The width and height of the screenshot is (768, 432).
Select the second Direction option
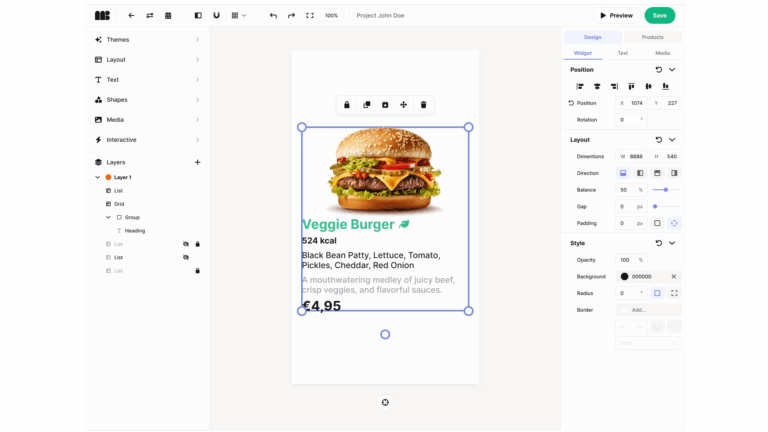pos(640,173)
